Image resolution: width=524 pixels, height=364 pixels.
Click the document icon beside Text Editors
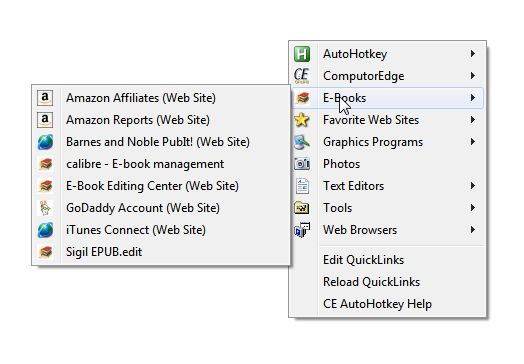[302, 186]
